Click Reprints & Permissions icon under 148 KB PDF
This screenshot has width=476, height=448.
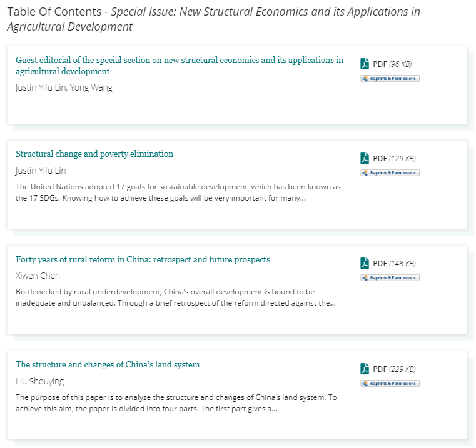click(x=390, y=278)
